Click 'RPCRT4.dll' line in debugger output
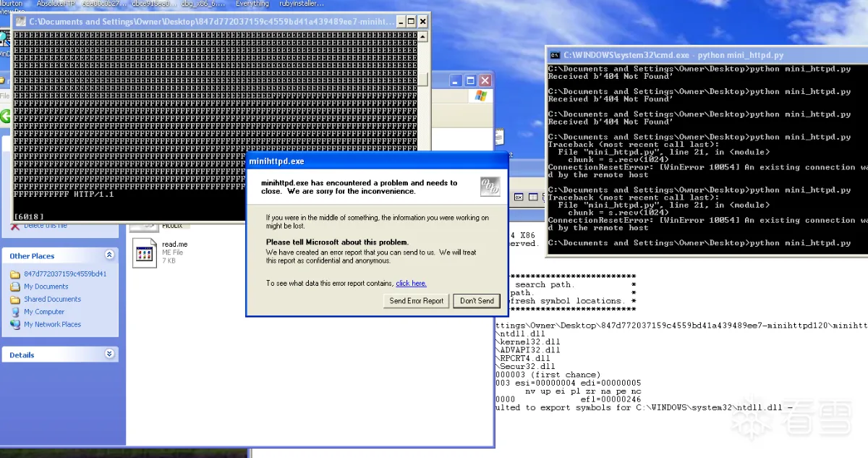 pyautogui.click(x=523, y=357)
